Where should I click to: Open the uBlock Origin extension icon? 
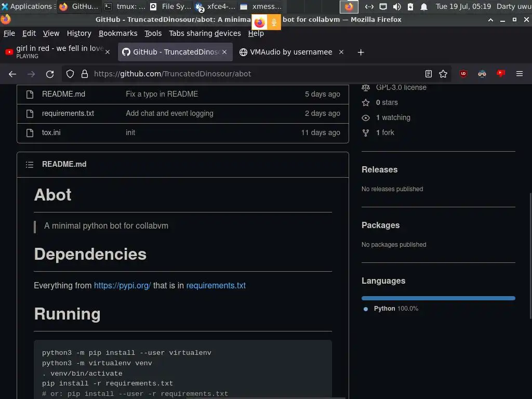pyautogui.click(x=463, y=74)
